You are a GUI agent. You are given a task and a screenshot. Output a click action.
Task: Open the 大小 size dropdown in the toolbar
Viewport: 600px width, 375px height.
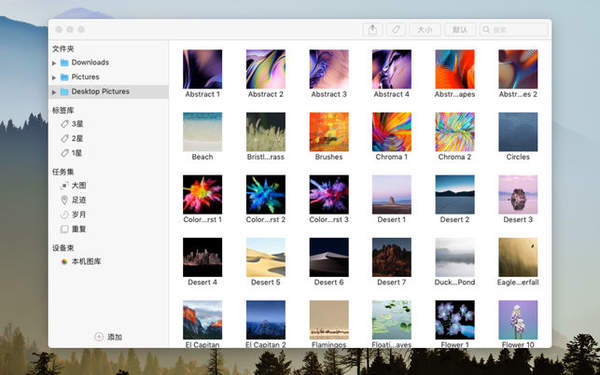(425, 29)
